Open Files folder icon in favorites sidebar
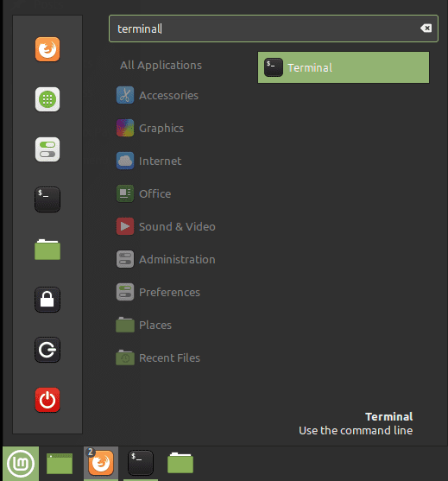 pyautogui.click(x=47, y=250)
